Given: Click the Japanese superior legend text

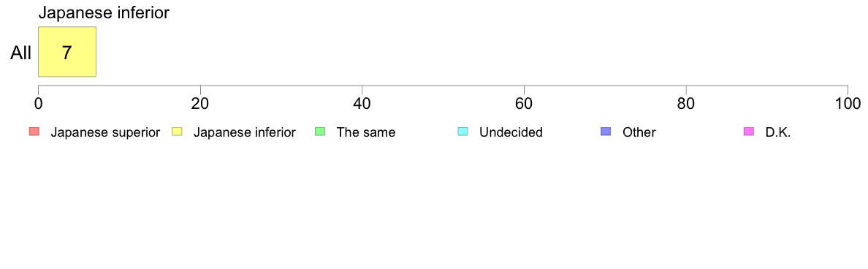Looking at the screenshot, I should coord(105,132).
